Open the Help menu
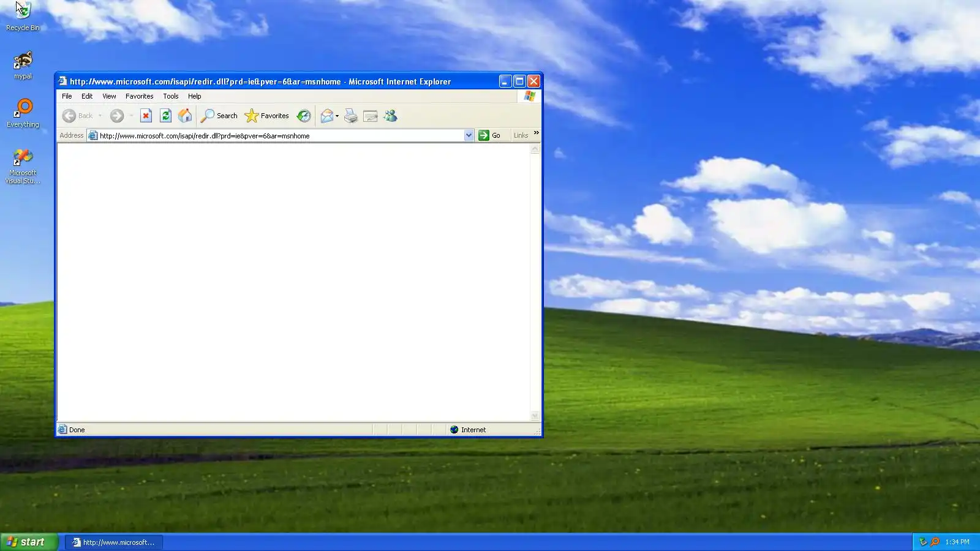 click(194, 96)
